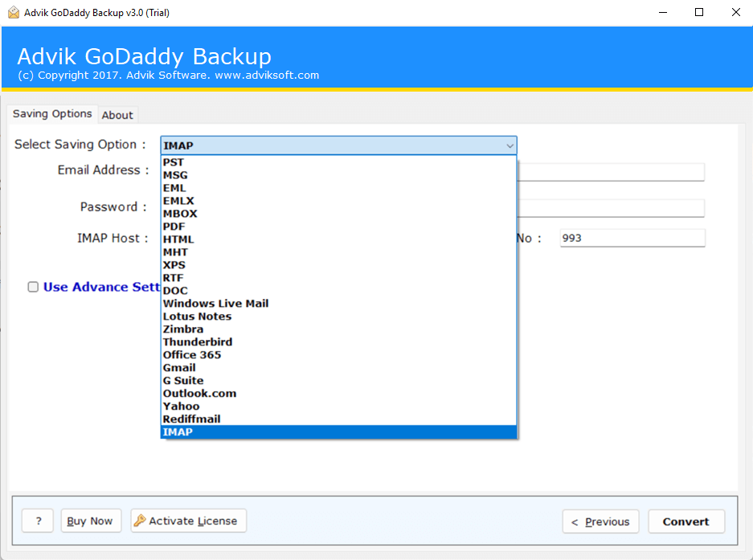The width and height of the screenshot is (753, 560).
Task: Click the Buy Now button
Action: (x=91, y=521)
